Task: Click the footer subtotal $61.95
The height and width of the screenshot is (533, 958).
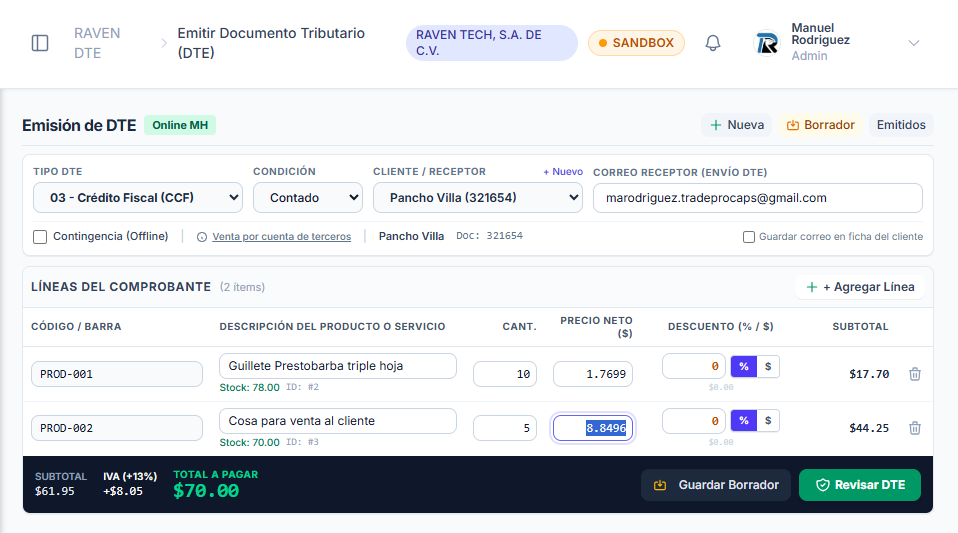Action: point(54,491)
